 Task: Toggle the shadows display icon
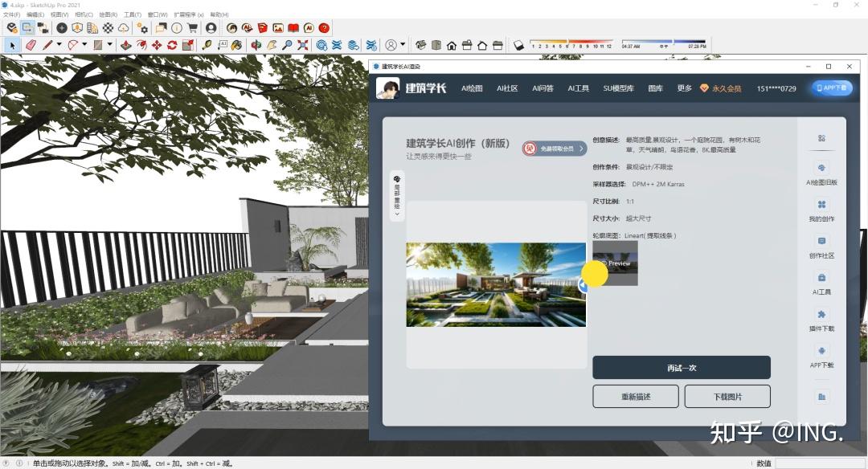[518, 45]
